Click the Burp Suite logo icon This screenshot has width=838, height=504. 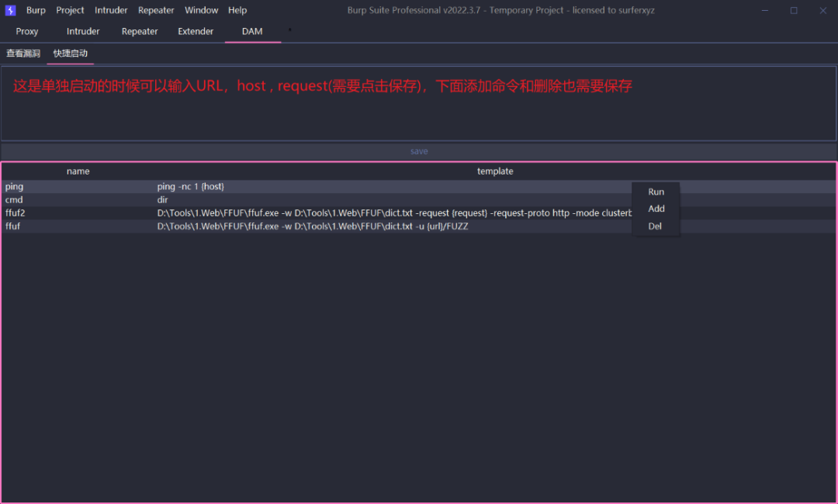10,10
